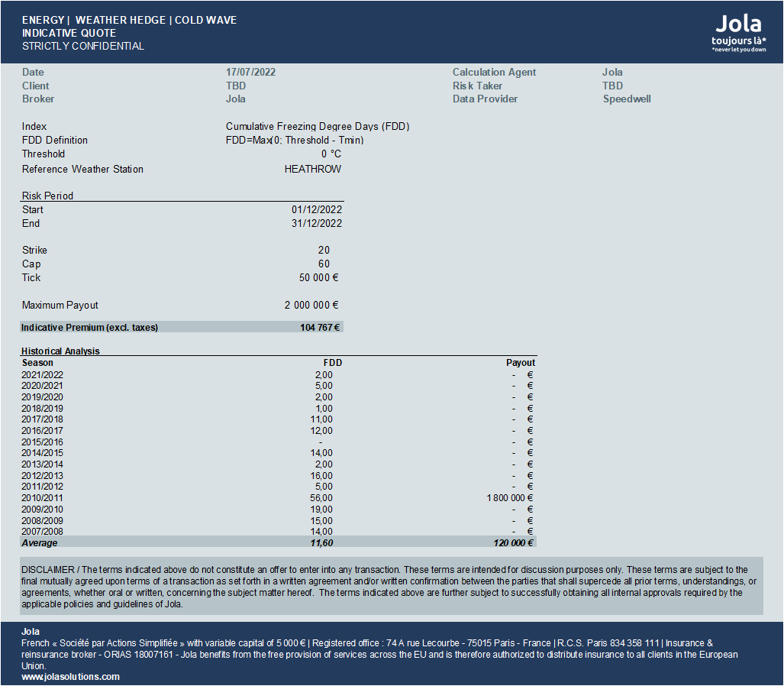The image size is (784, 686).
Task: Select the 2021/2022 season entry
Action: pos(43,375)
